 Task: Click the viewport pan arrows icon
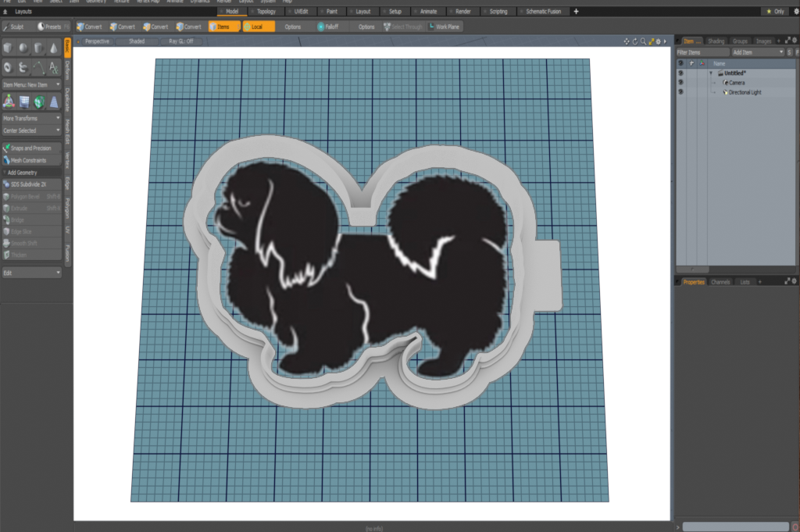(627, 41)
